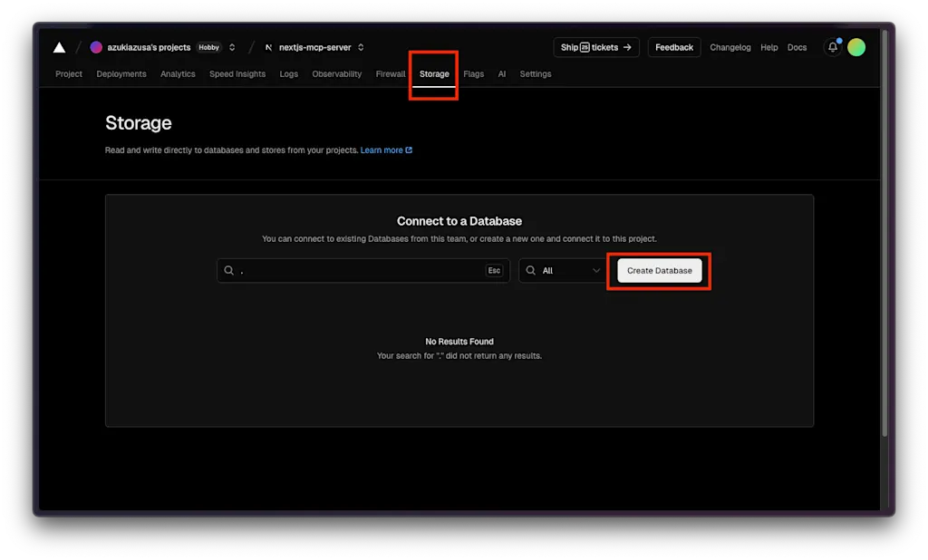
Task: Switch to the Deployments tab
Action: click(x=121, y=74)
